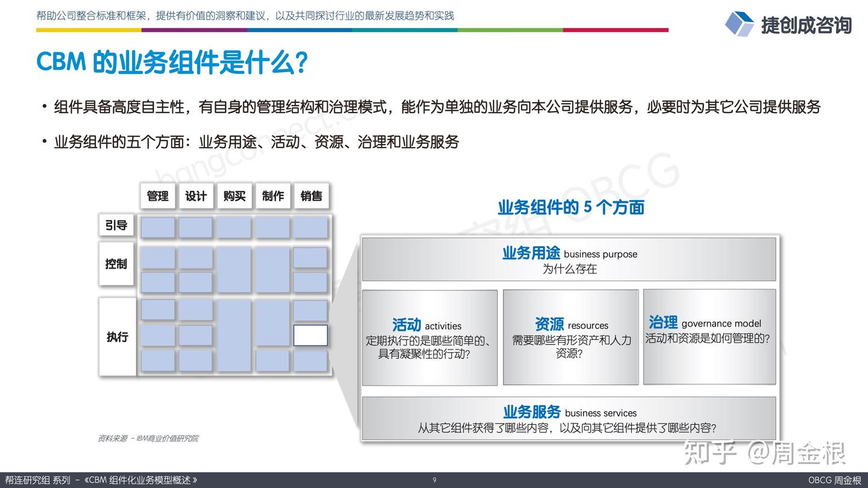Click the 业务用途 business purpose header icon
The width and height of the screenshot is (868, 488).
(530, 253)
